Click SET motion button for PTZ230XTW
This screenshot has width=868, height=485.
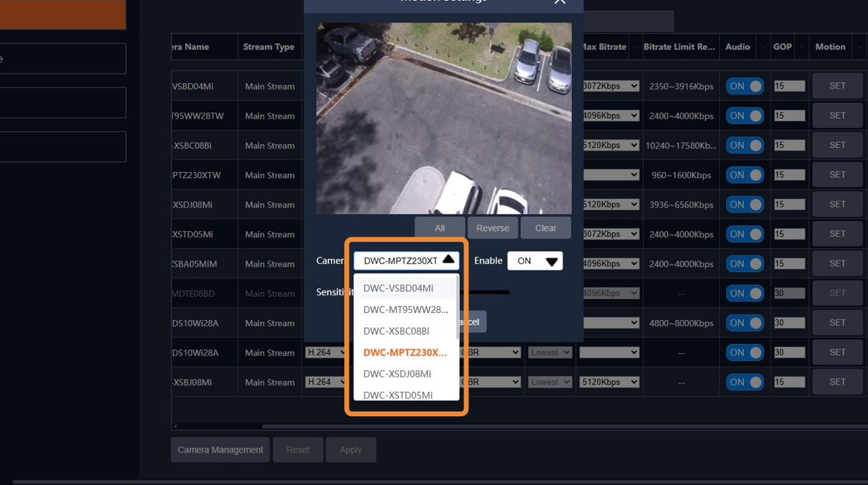pos(837,175)
